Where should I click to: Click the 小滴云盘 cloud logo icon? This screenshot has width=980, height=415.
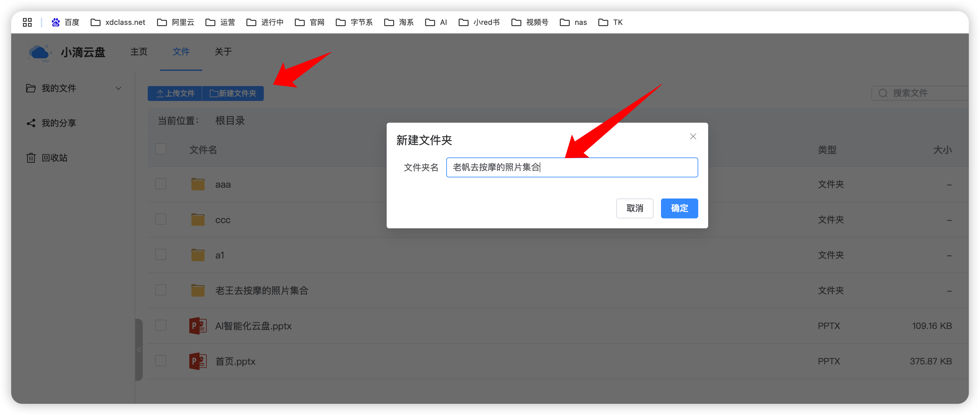(x=39, y=52)
